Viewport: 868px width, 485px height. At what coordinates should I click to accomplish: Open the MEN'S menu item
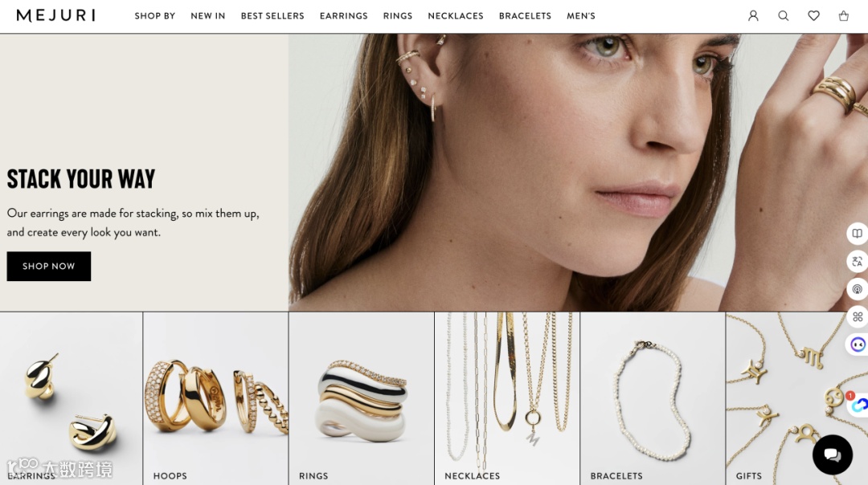click(x=581, y=16)
